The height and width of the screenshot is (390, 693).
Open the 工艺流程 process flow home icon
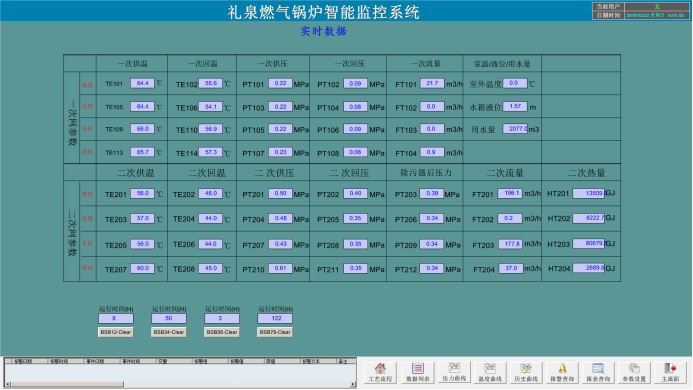[x=380, y=372]
